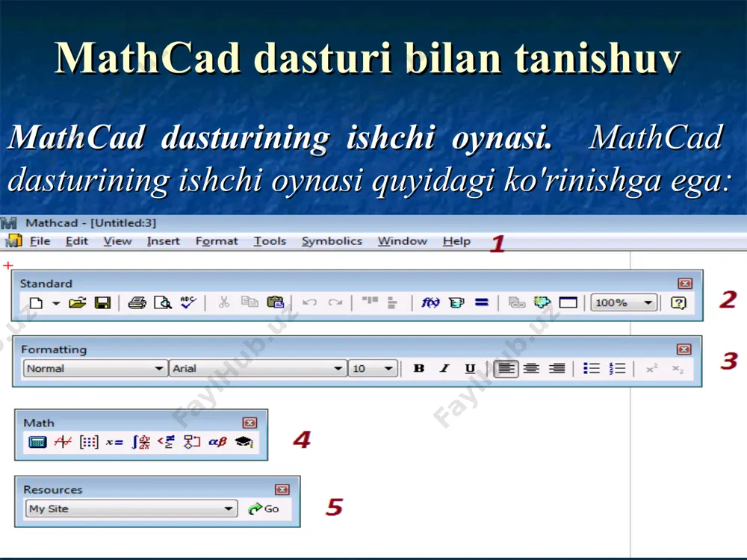Open Help via question mark icon

point(678,302)
